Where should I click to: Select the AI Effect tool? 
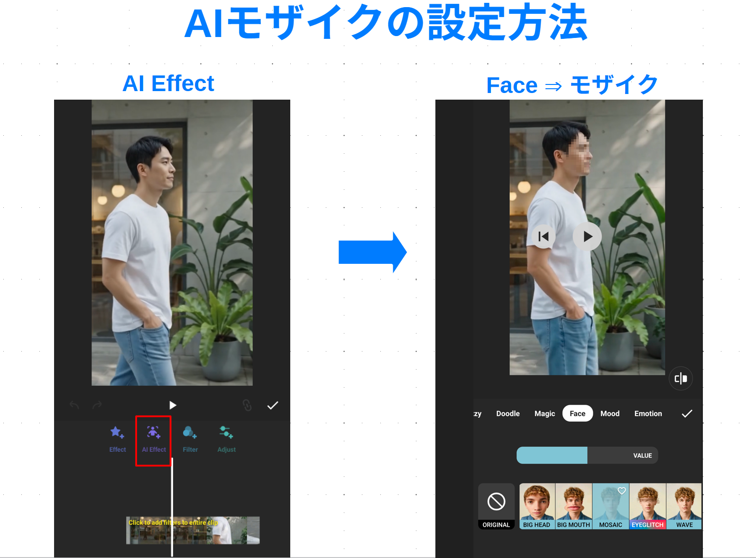tap(154, 439)
